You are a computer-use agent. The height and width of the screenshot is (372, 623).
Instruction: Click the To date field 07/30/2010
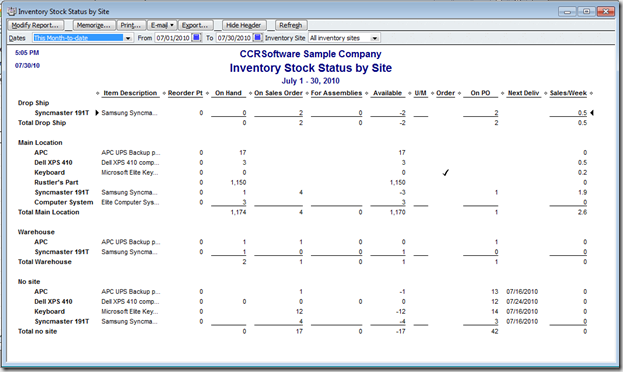click(234, 38)
